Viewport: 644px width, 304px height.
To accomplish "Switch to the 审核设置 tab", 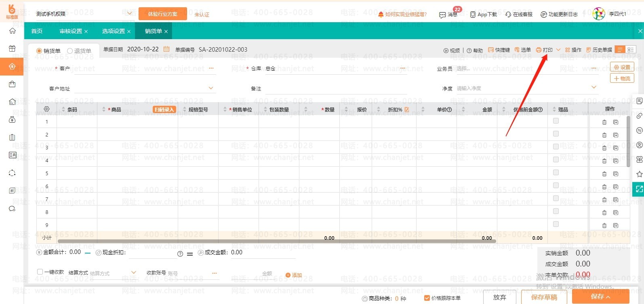I will point(71,31).
